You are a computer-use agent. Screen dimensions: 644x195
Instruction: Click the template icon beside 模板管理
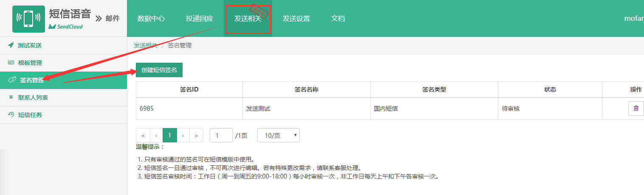(x=11, y=63)
